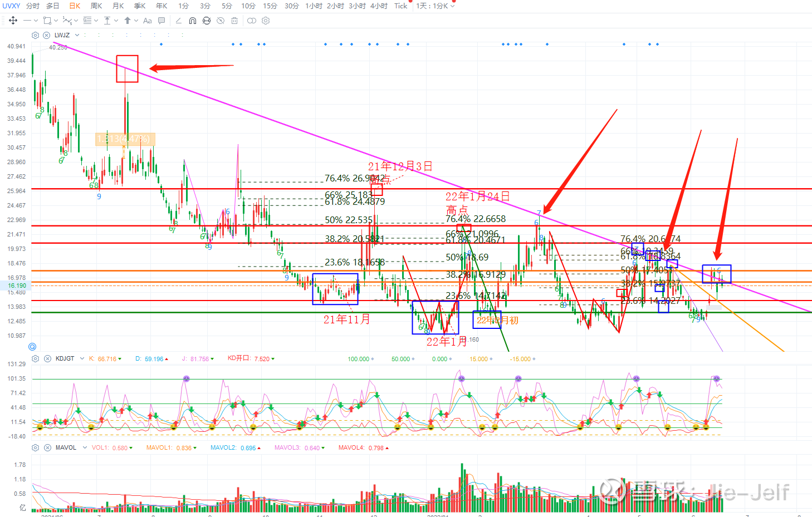Select the pencil brush tool
Screen dimensions: 812x517
point(178,21)
